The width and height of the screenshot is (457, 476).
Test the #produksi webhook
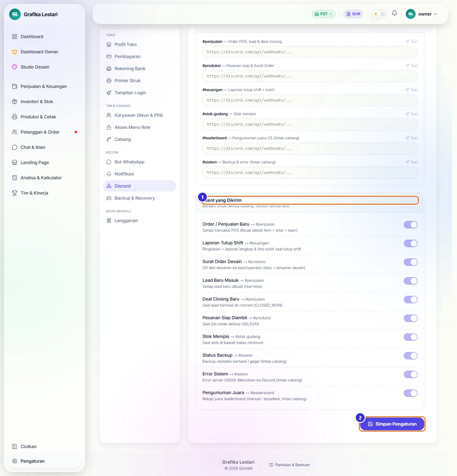point(411,66)
